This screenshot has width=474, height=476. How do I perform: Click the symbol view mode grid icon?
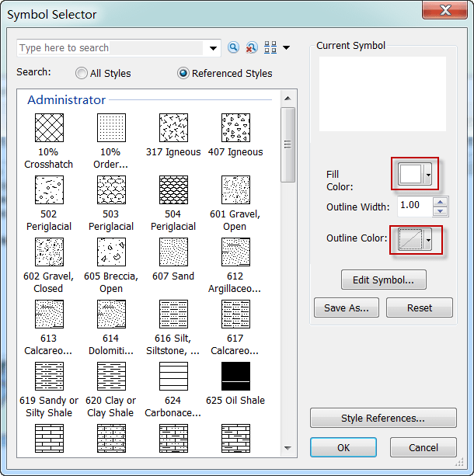(270, 47)
